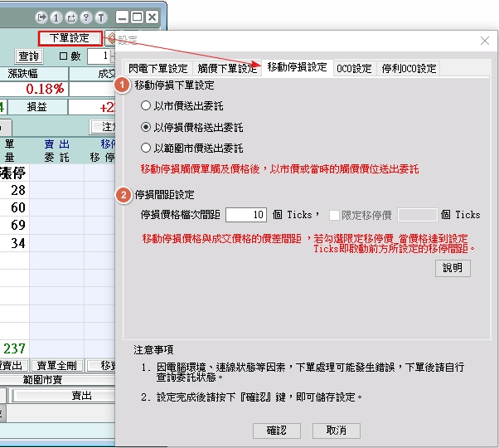The width and height of the screenshot is (499, 448).
Task: Click the pop-out window icon in title bar
Action: 71,17
